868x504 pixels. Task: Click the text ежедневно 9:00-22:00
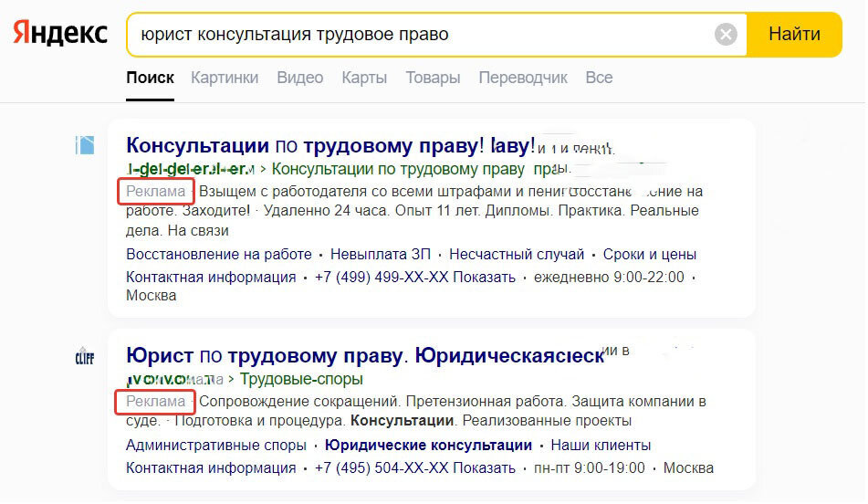[609, 277]
